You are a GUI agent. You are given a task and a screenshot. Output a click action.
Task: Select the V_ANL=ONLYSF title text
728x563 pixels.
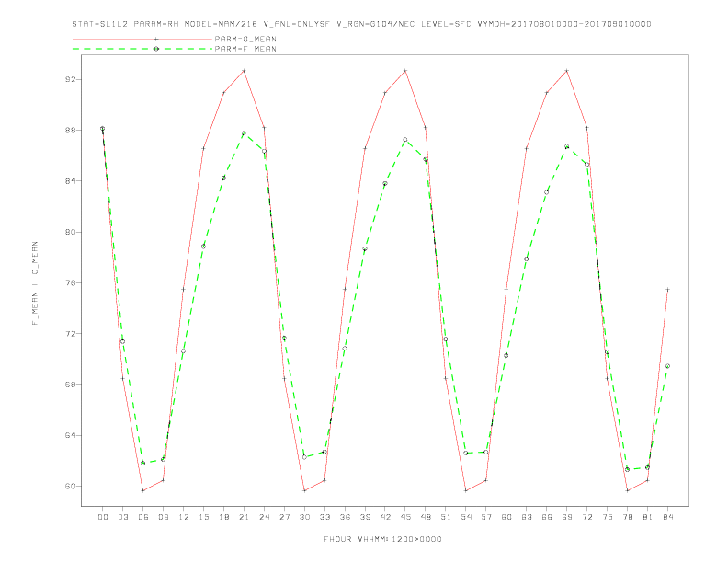coord(297,24)
